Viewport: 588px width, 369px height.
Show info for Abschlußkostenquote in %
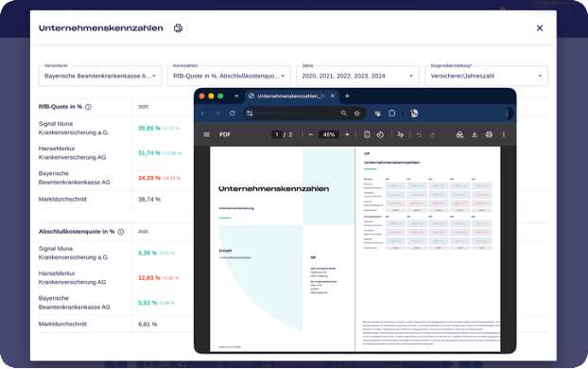coord(121,232)
